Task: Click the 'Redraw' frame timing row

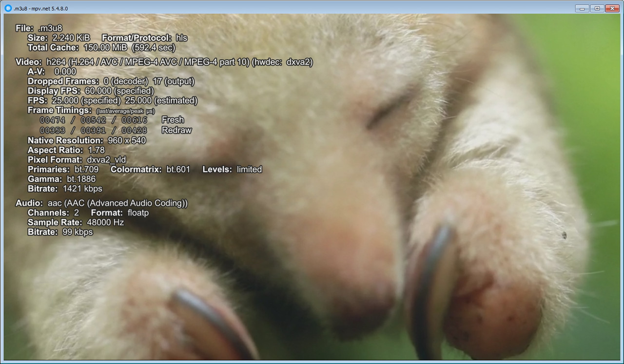Action: [116, 130]
